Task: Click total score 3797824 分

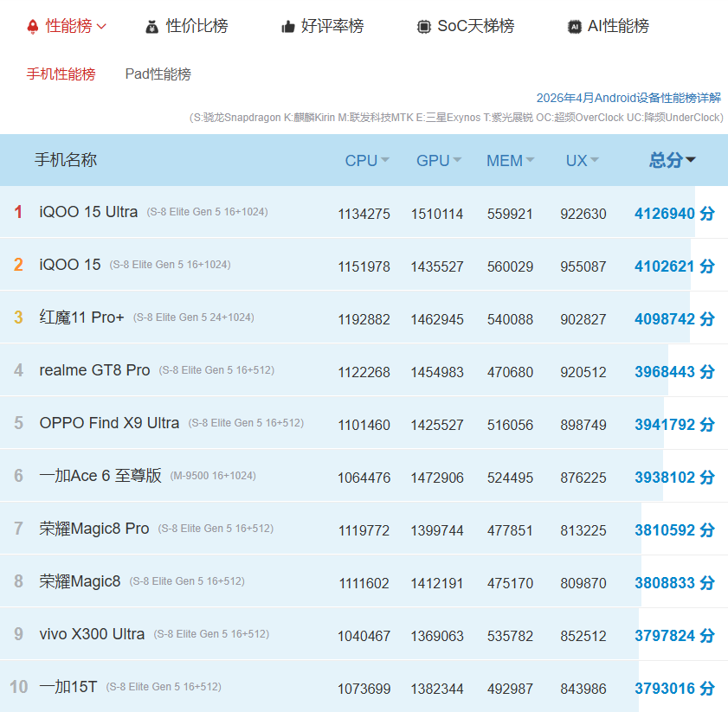Action: pyautogui.click(x=674, y=636)
